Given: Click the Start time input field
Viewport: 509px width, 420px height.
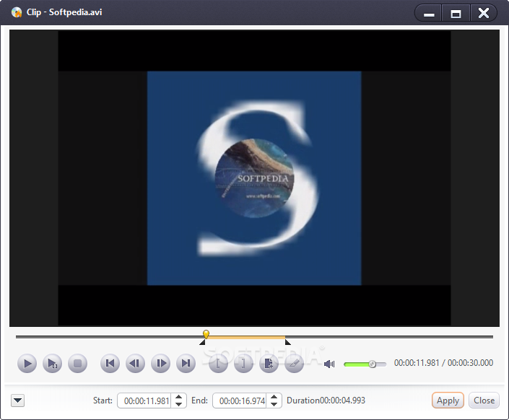Looking at the screenshot, I should pyautogui.click(x=146, y=401).
